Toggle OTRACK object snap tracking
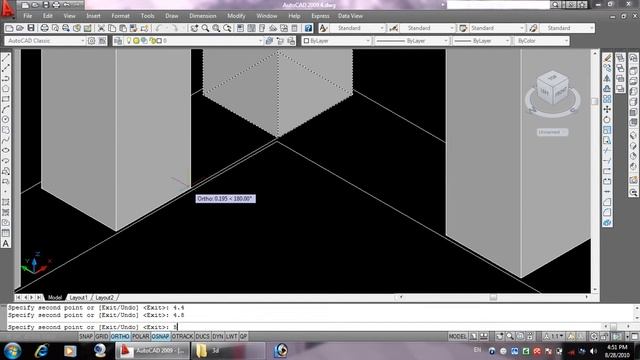The width and height of the screenshot is (640, 360). pos(182,336)
